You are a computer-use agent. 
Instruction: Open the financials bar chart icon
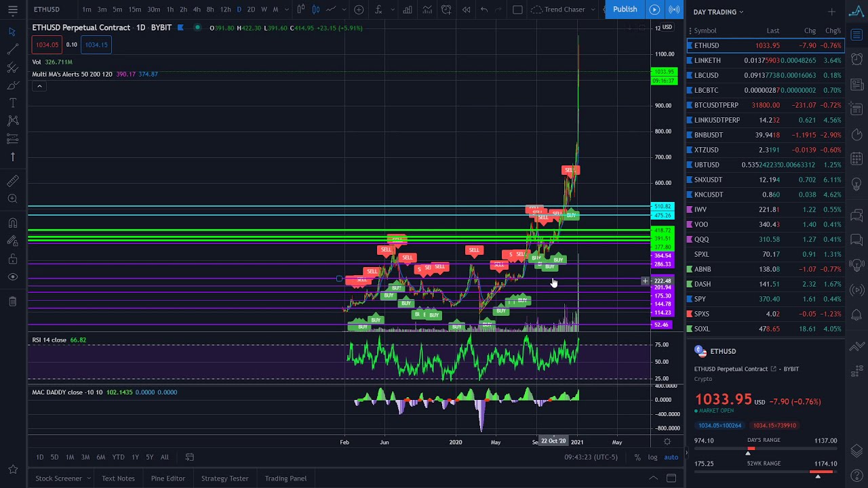point(408,9)
